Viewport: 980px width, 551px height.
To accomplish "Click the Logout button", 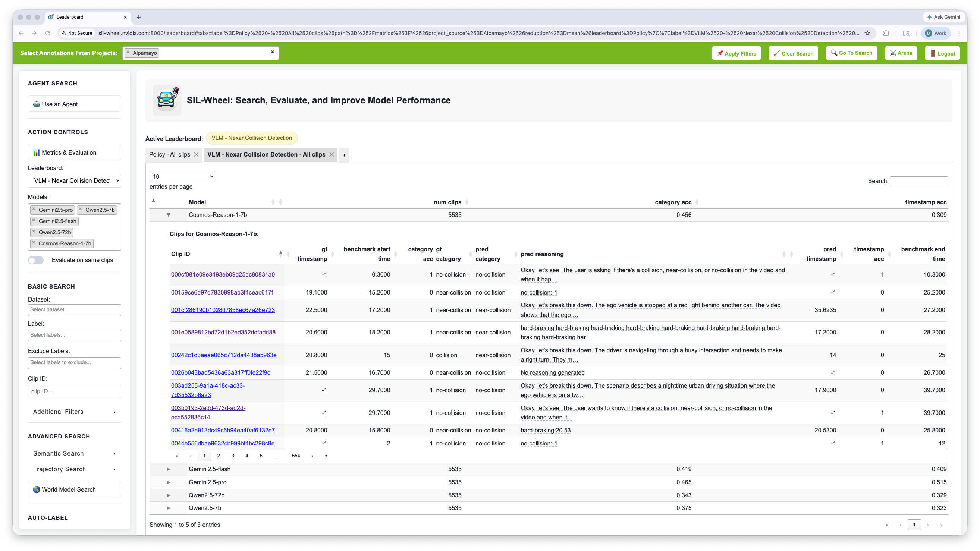I will pyautogui.click(x=942, y=53).
